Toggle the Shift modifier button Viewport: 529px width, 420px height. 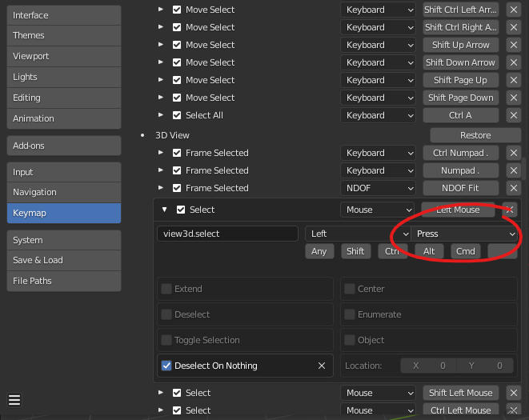pos(355,251)
